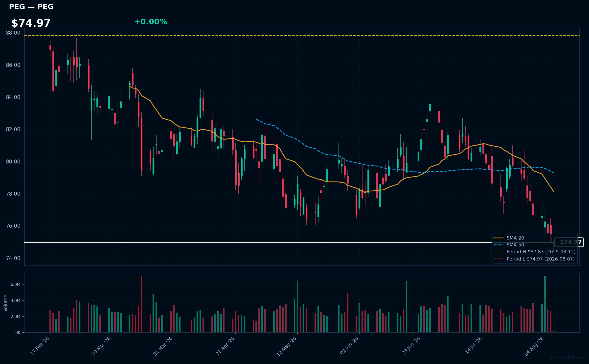Click the large $74.97 price below the title
This screenshot has height=364, width=589.
(x=31, y=23)
